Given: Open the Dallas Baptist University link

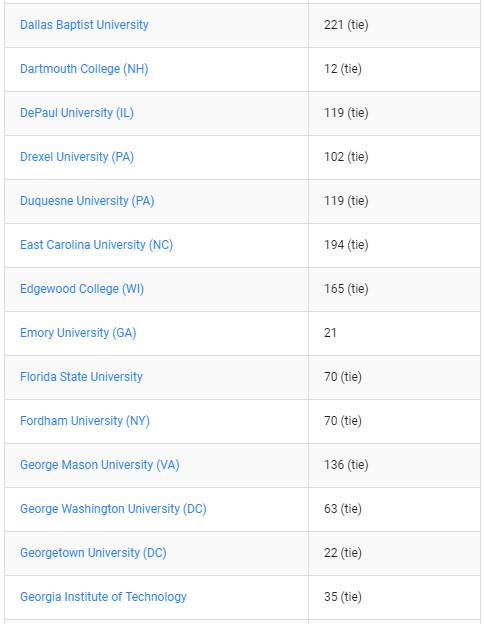Looking at the screenshot, I should (x=84, y=25).
